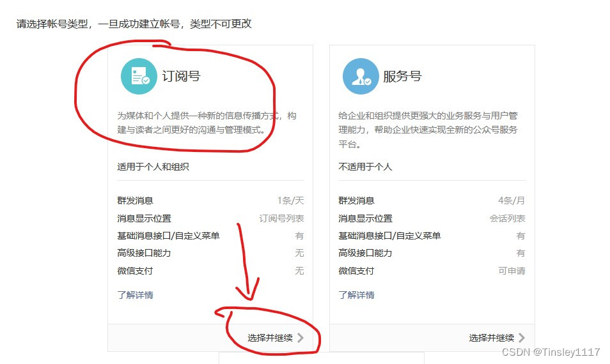Click 基础消息接口/自定义菜单 label in 服务号 card

389,236
